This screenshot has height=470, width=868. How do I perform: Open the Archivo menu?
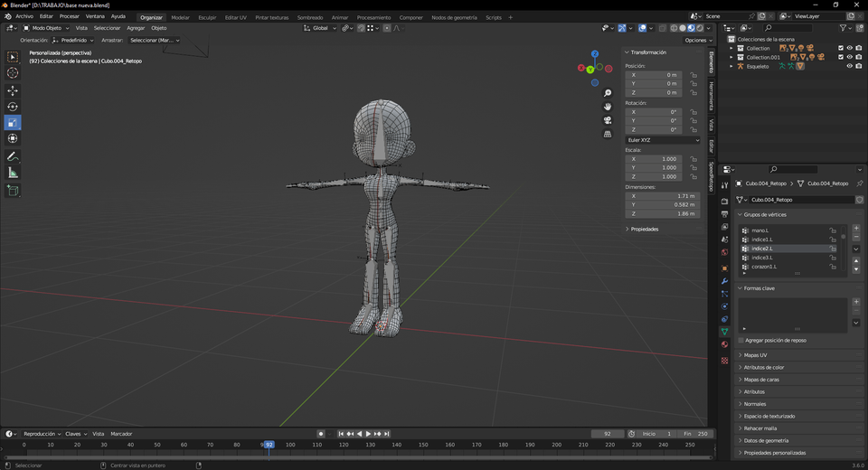point(24,16)
